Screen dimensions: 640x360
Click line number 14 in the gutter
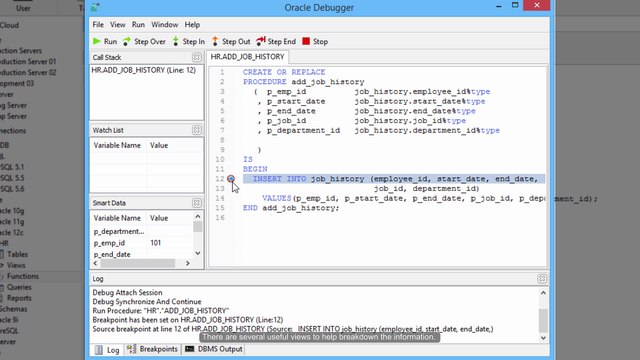(220, 198)
